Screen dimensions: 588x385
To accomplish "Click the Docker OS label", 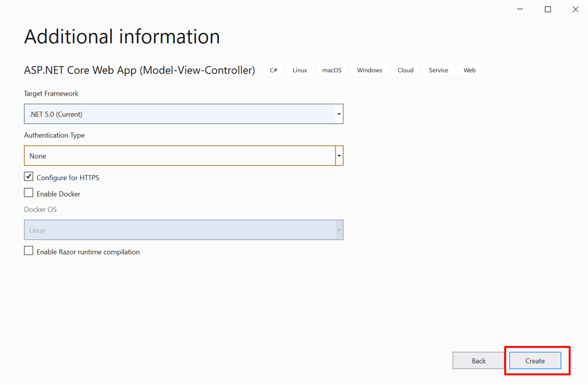I will 40,209.
